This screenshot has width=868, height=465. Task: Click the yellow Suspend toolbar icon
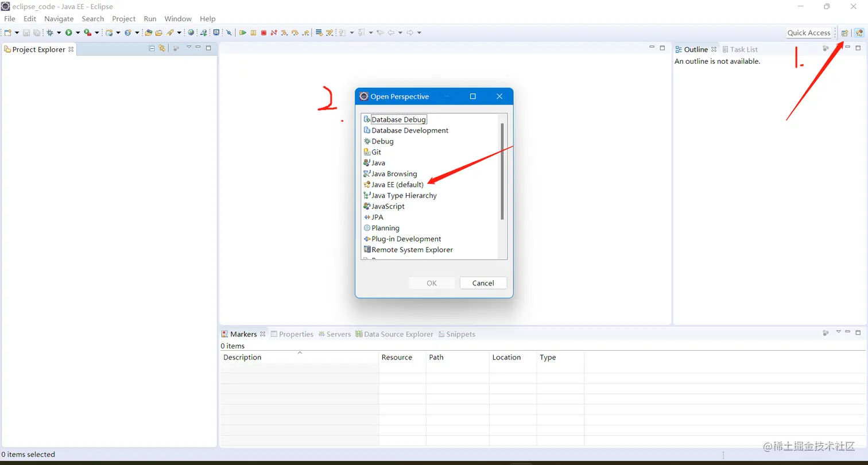(253, 33)
